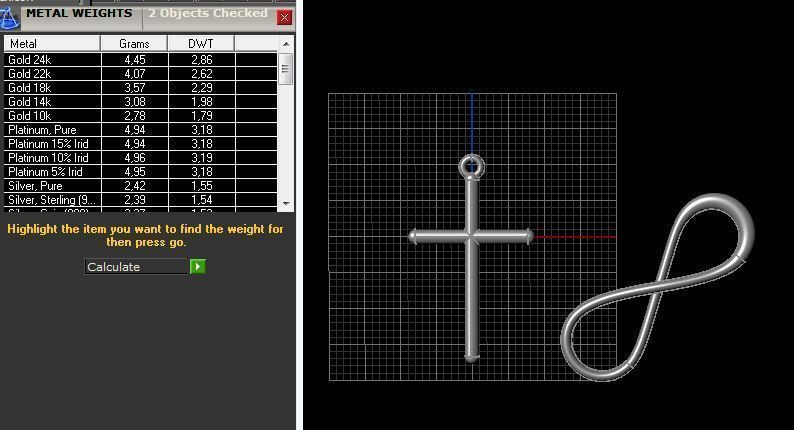Click the DWT column header
Image resolution: width=794 pixels, height=430 pixels.
point(201,44)
